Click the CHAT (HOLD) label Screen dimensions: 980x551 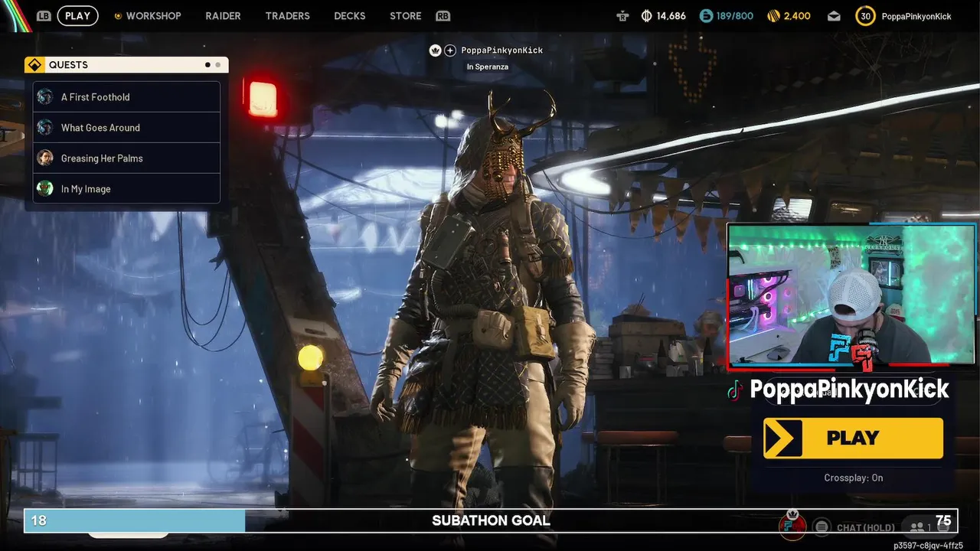coord(866,527)
